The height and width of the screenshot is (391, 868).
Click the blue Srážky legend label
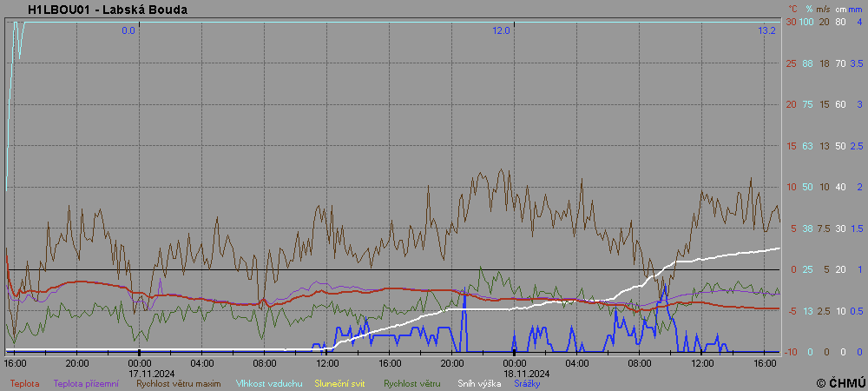(x=529, y=383)
